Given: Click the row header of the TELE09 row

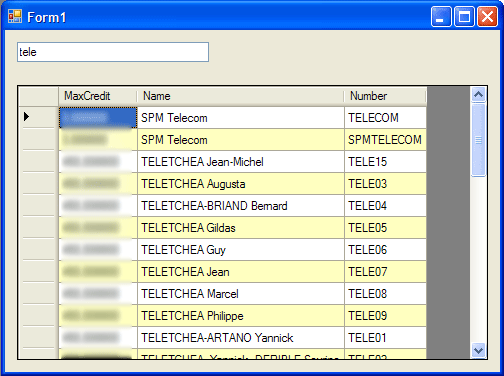Looking at the screenshot, I should click(x=39, y=315).
